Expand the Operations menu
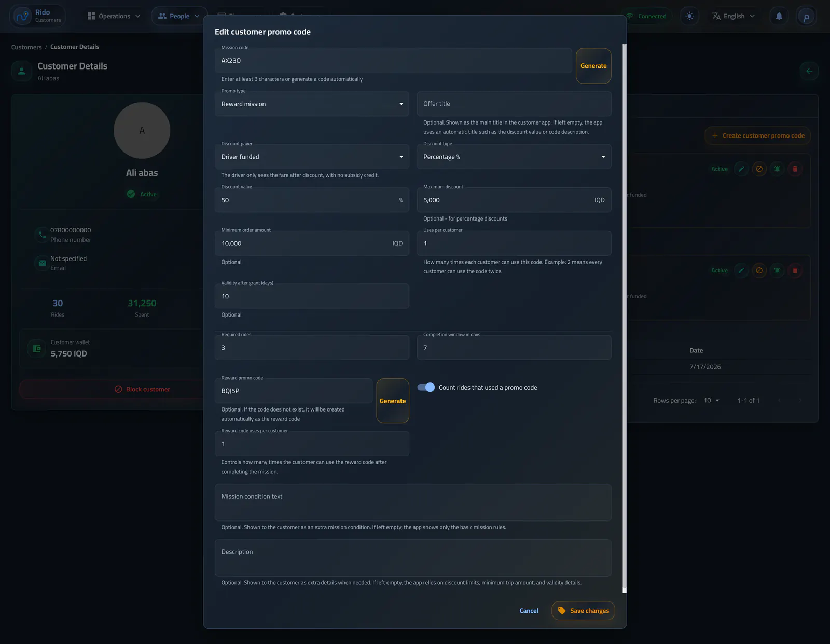Viewport: 830px width, 644px height. coord(114,16)
